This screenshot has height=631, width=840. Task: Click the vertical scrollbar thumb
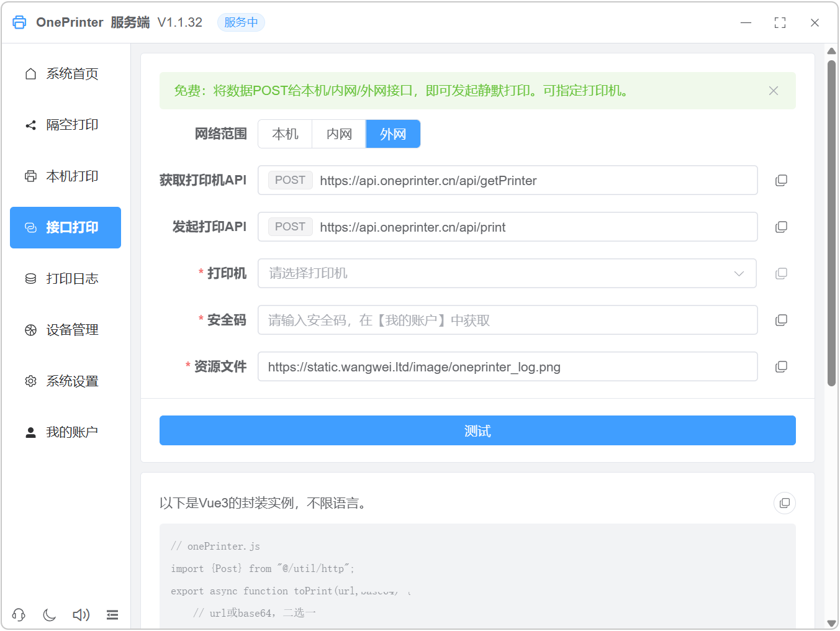tap(832, 224)
